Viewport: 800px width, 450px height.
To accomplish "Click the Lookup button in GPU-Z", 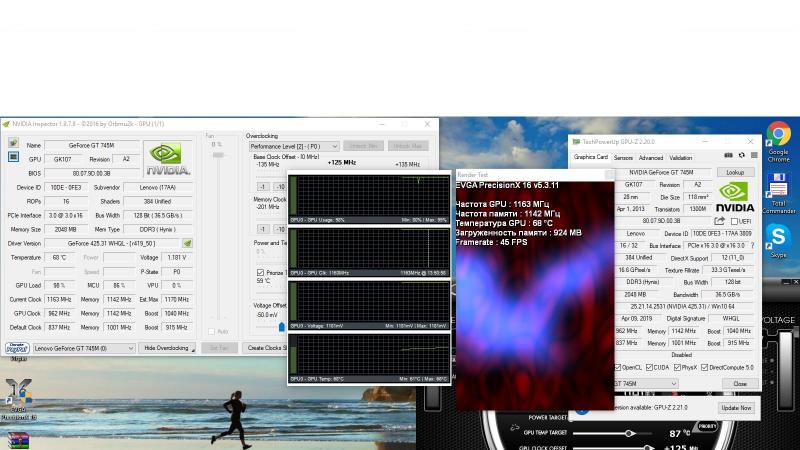I will click(735, 172).
